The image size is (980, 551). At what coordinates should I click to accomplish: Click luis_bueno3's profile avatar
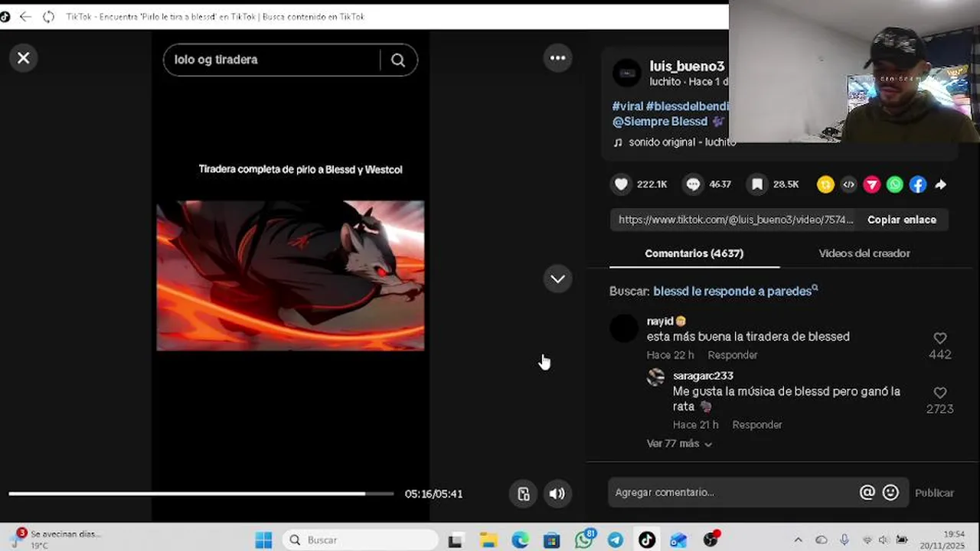point(627,73)
